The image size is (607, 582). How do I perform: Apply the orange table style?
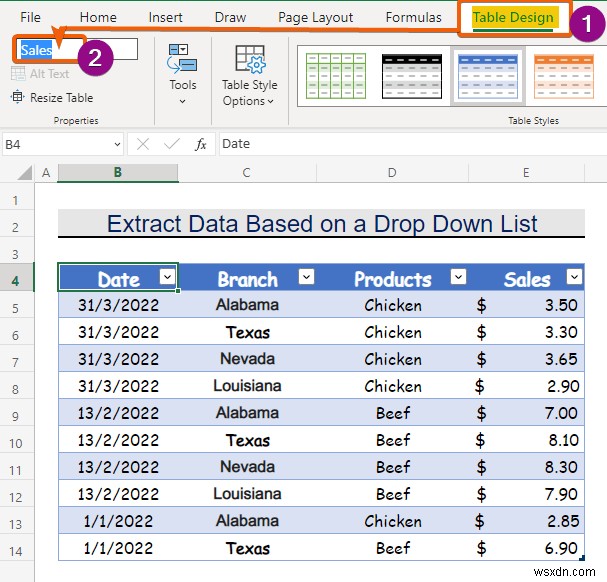click(563, 76)
